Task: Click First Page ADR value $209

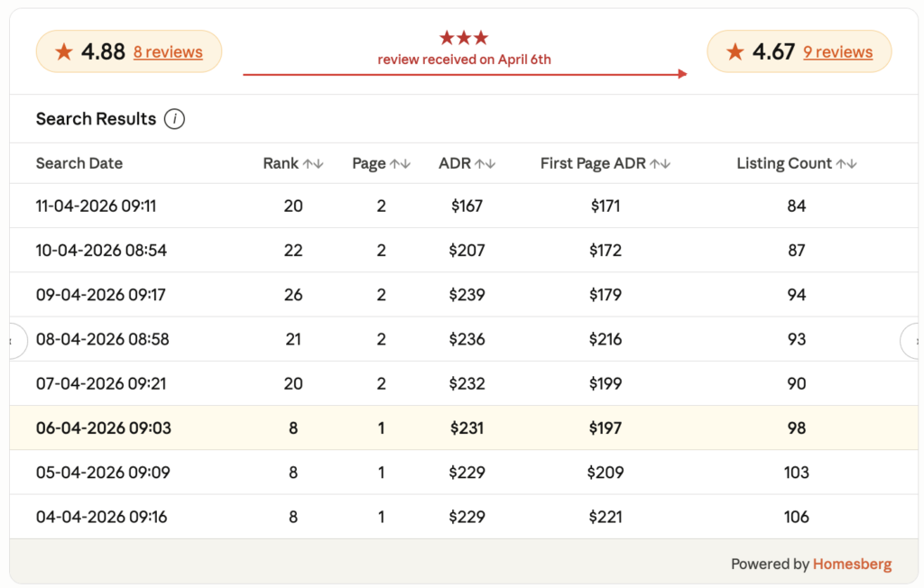Action: point(605,472)
